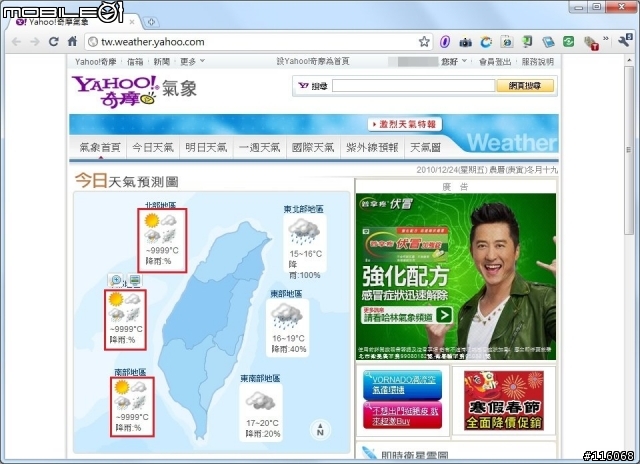Open the 您好 account dropdown
Image resolution: width=640 pixels, height=464 pixels.
[x=453, y=62]
